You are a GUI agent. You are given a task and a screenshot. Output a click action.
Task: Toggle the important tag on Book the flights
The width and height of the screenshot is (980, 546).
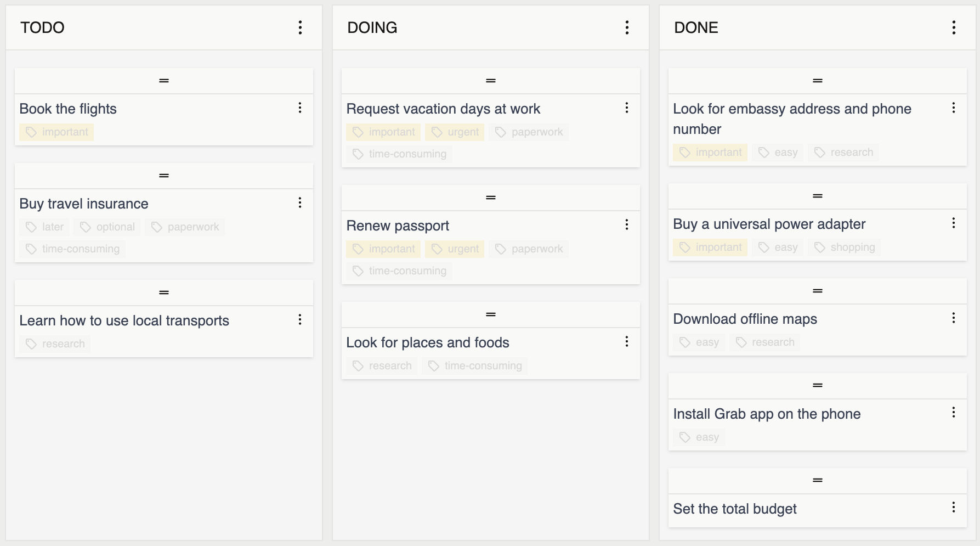pos(56,132)
